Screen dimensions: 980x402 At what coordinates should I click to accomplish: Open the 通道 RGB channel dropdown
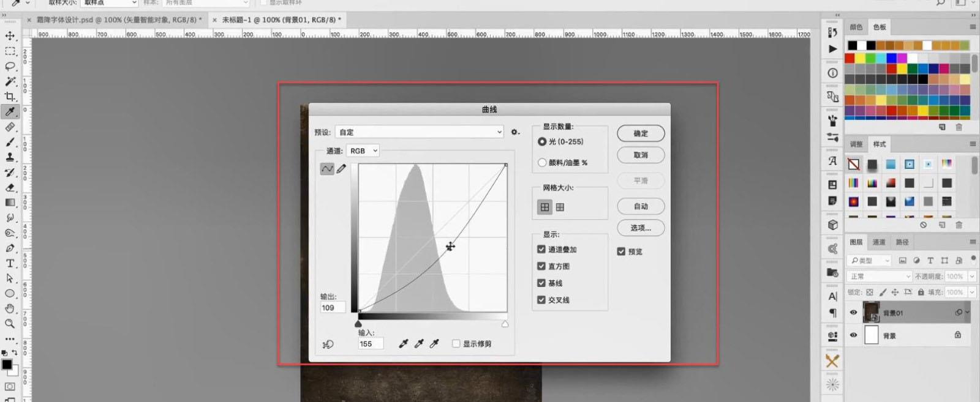(x=363, y=151)
